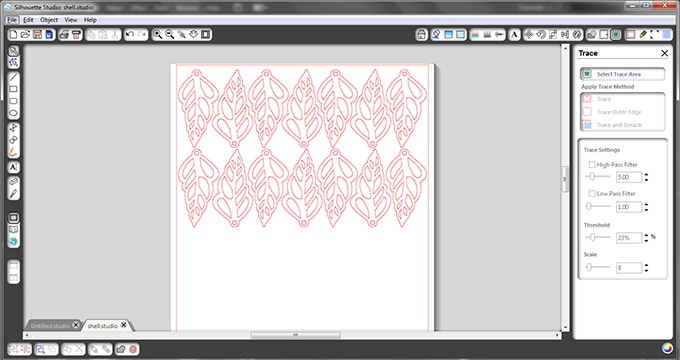Send to Silhouette cutter icon

(76, 34)
